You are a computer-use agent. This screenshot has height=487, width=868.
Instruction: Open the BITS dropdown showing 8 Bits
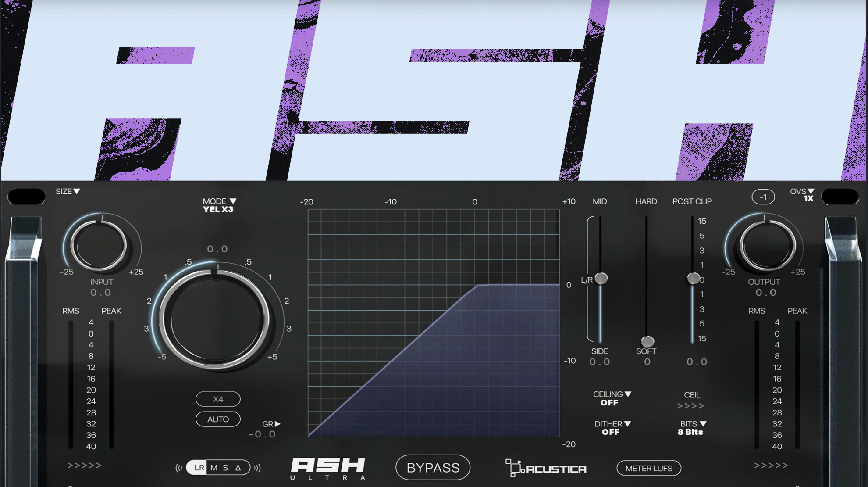(x=692, y=428)
